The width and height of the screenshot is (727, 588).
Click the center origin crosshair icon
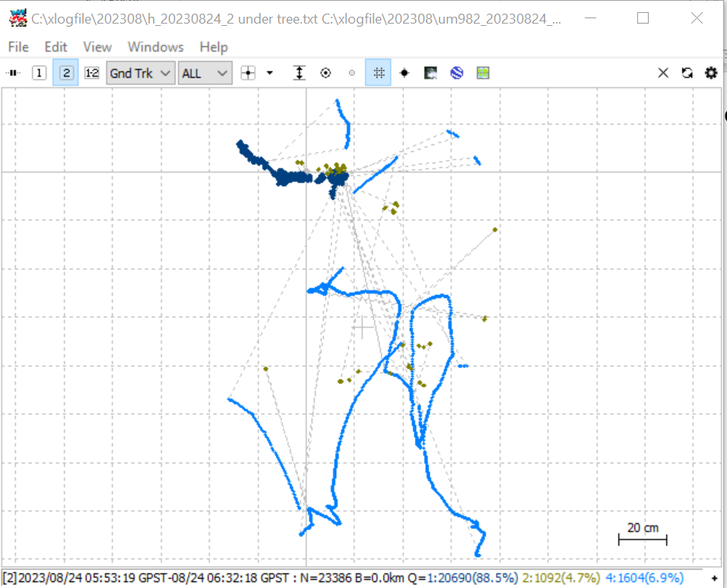pos(248,73)
